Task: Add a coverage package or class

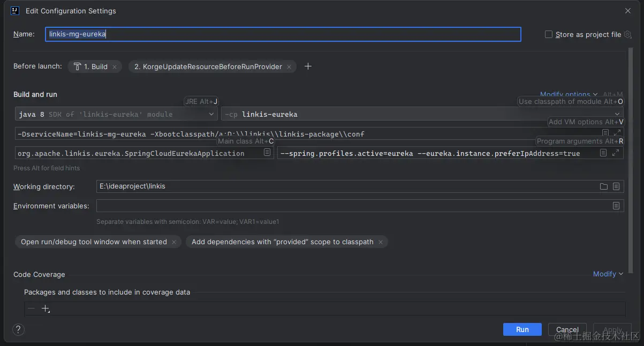Action: pos(46,309)
